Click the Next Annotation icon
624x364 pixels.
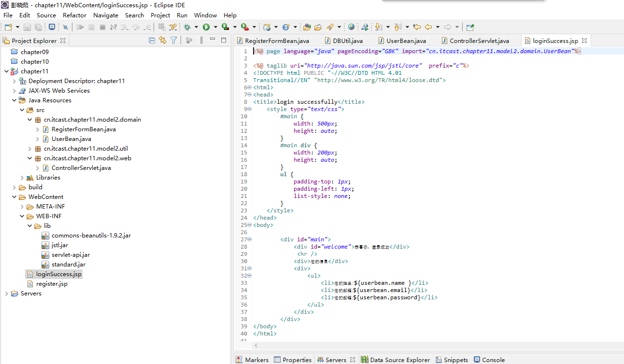click(379, 28)
